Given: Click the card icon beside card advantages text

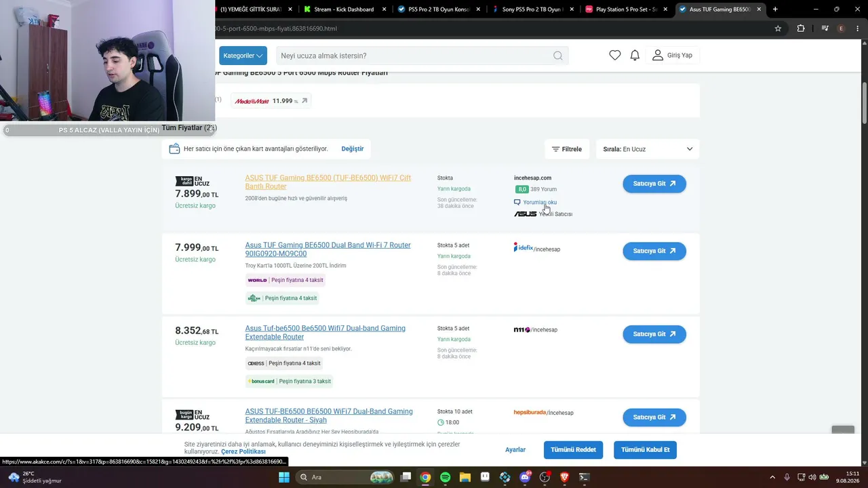Looking at the screenshot, I should point(174,148).
